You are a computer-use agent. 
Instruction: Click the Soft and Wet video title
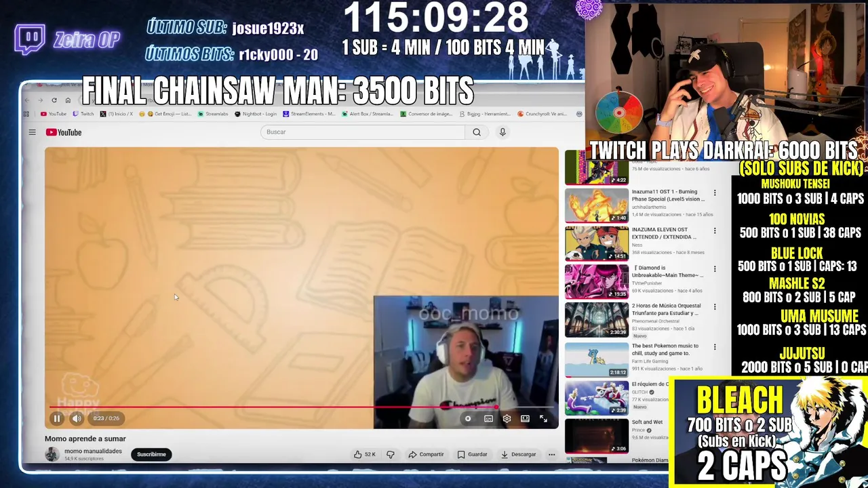pos(647,422)
